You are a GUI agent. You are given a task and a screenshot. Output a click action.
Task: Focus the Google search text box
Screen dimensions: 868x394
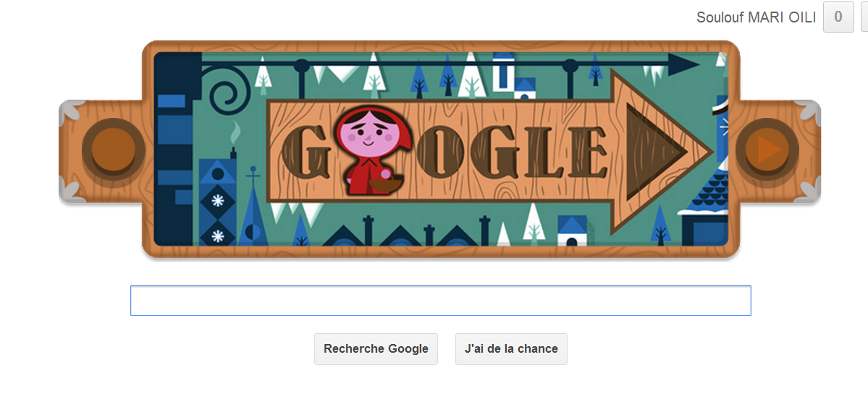coord(441,301)
